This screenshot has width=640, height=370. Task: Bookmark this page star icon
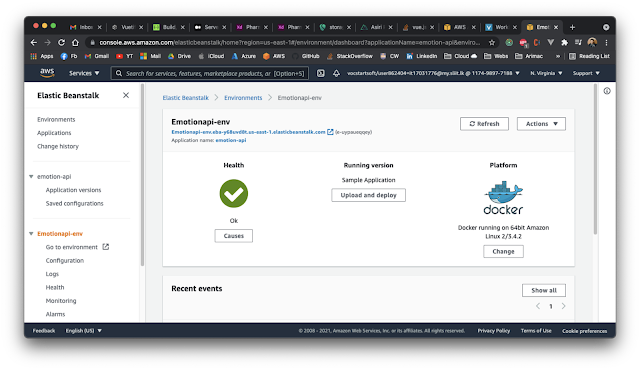click(492, 42)
